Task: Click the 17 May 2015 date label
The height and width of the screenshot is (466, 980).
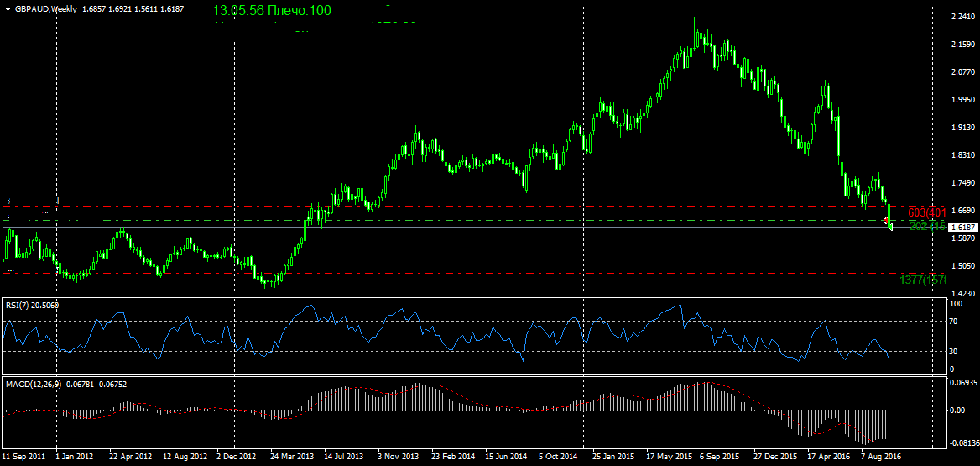Action: click(670, 456)
